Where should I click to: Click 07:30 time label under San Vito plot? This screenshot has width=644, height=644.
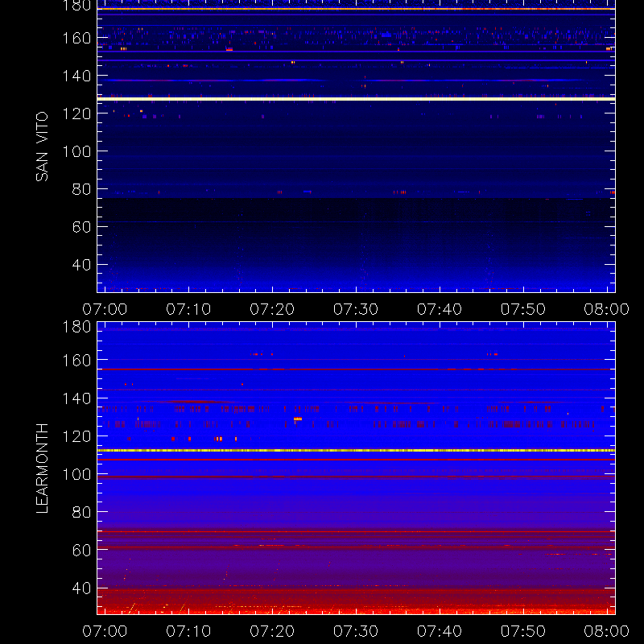pos(356,309)
